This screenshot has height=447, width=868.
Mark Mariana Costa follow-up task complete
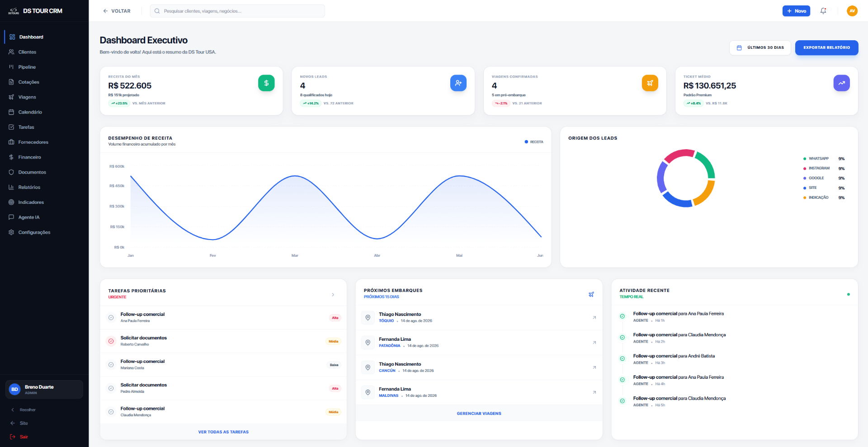[111, 365]
